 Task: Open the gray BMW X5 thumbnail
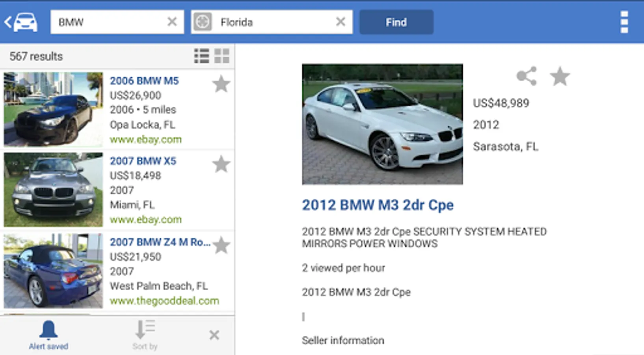53,190
